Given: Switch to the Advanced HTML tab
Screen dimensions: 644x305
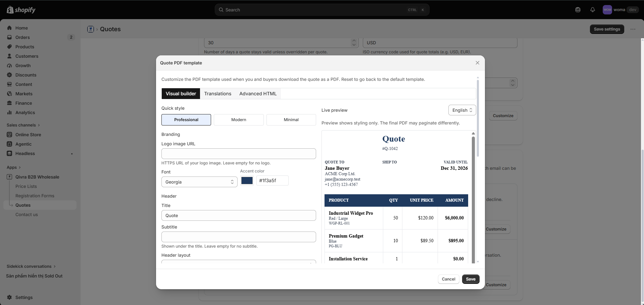Looking at the screenshot, I should click(x=258, y=94).
